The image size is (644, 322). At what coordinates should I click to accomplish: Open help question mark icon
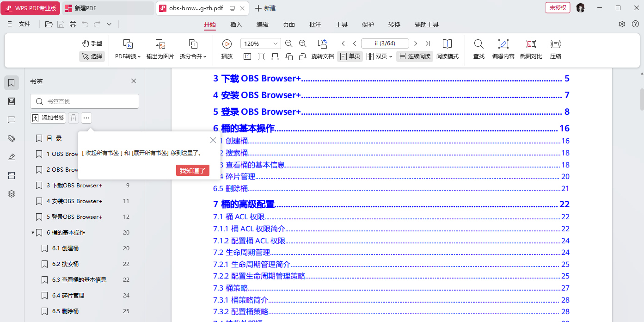point(636,24)
